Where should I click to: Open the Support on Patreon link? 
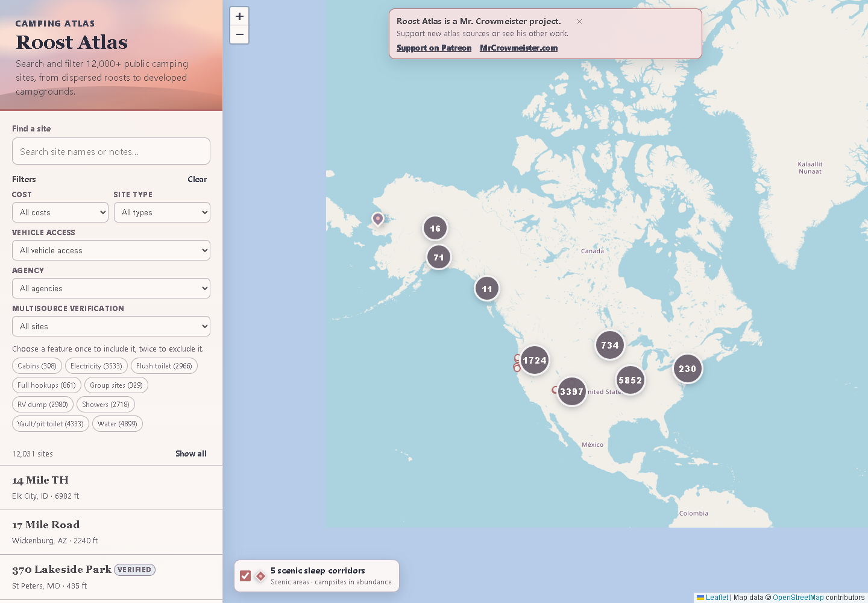tap(434, 48)
